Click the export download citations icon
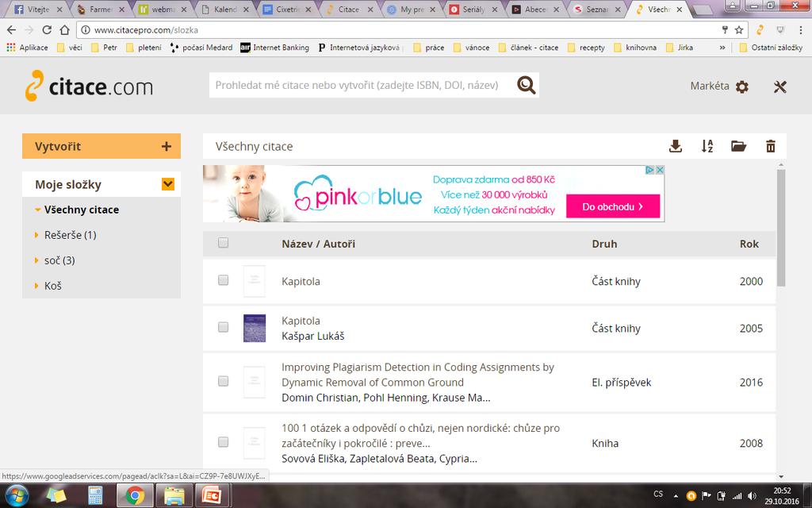Screen dimensions: 812x508 [x=676, y=146]
